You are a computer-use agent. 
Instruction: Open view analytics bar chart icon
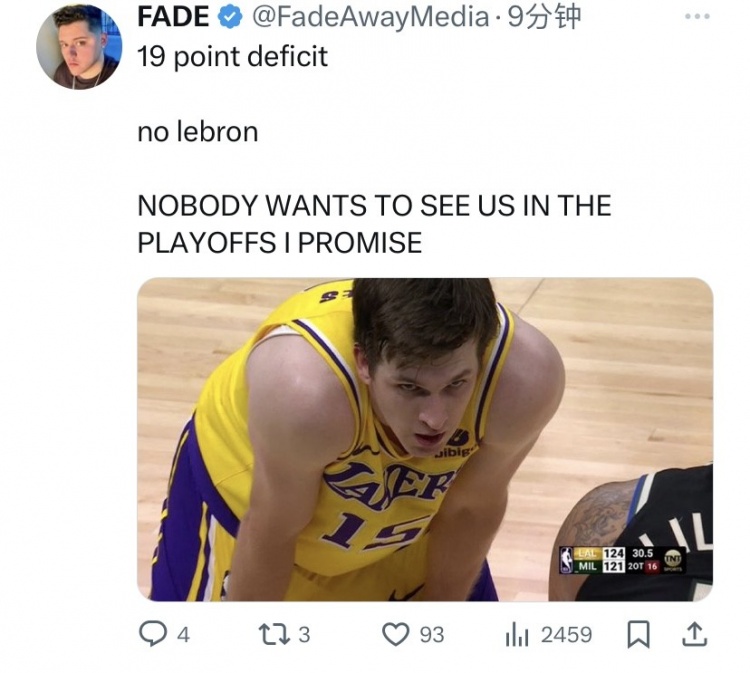517,635
